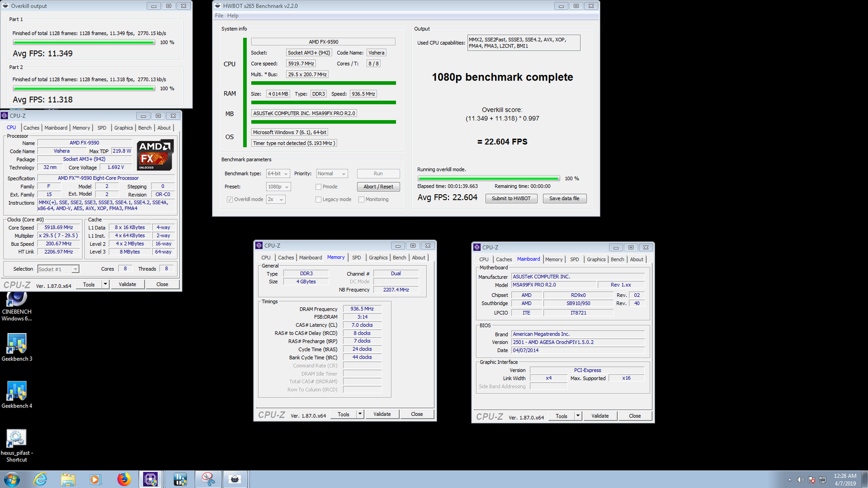868x488 pixels.
Task: Click Validate in CPU-Z CPU window
Action: 127,284
